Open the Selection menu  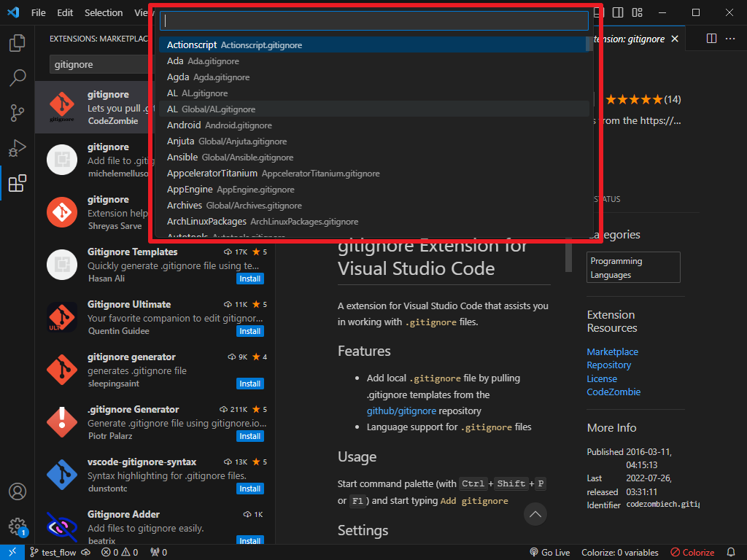click(x=104, y=13)
